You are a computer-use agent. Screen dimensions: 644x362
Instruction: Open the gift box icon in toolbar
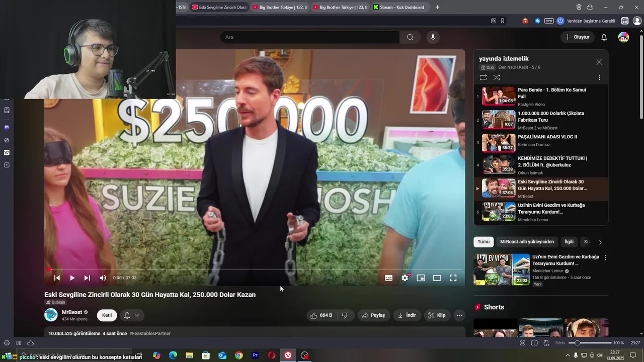(x=625, y=21)
